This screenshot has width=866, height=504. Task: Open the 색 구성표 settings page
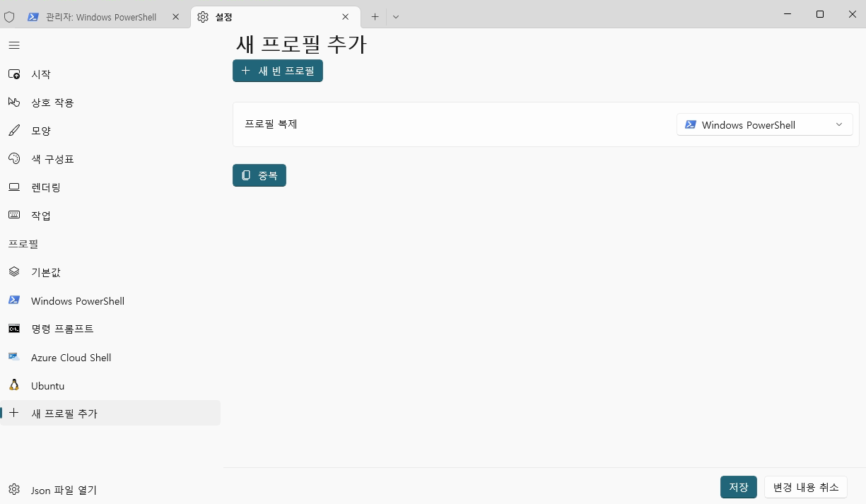(x=110, y=159)
